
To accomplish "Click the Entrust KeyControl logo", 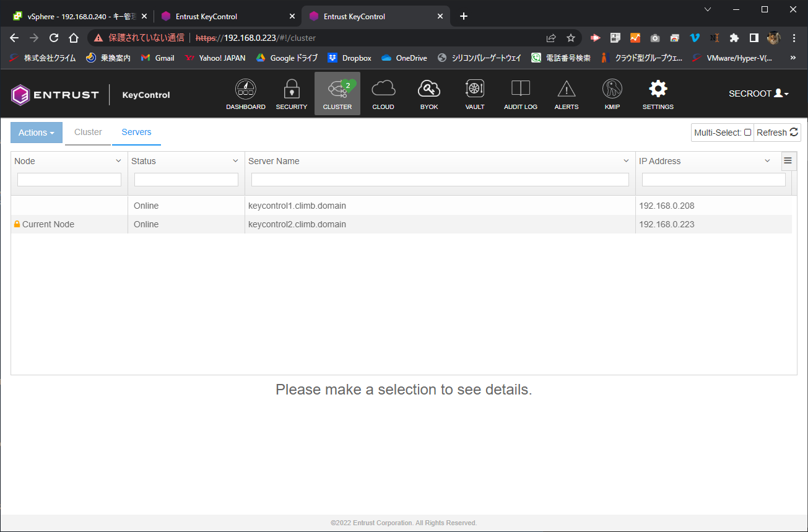I will click(x=90, y=95).
